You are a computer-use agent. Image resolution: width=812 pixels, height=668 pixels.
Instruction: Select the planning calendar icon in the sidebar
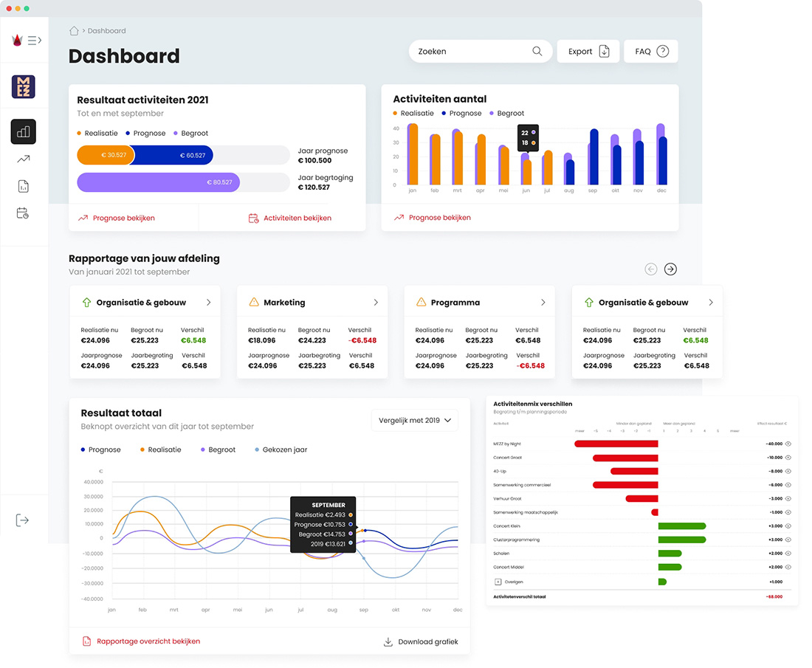(x=23, y=213)
